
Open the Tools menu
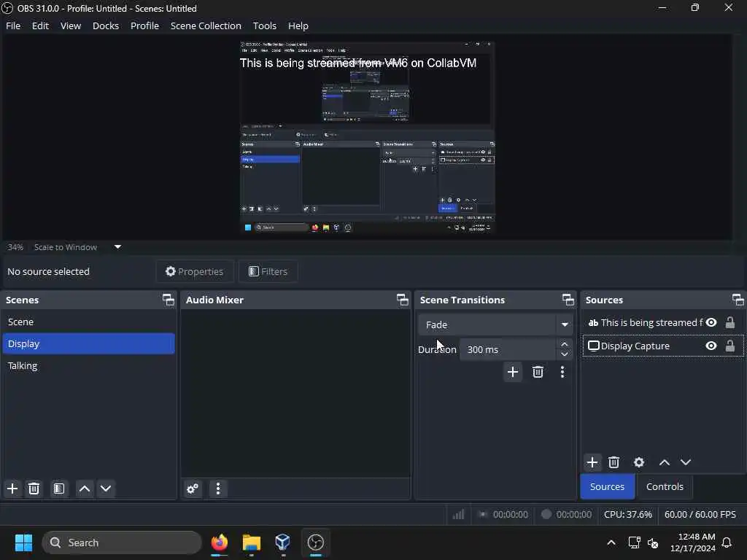pyautogui.click(x=264, y=26)
